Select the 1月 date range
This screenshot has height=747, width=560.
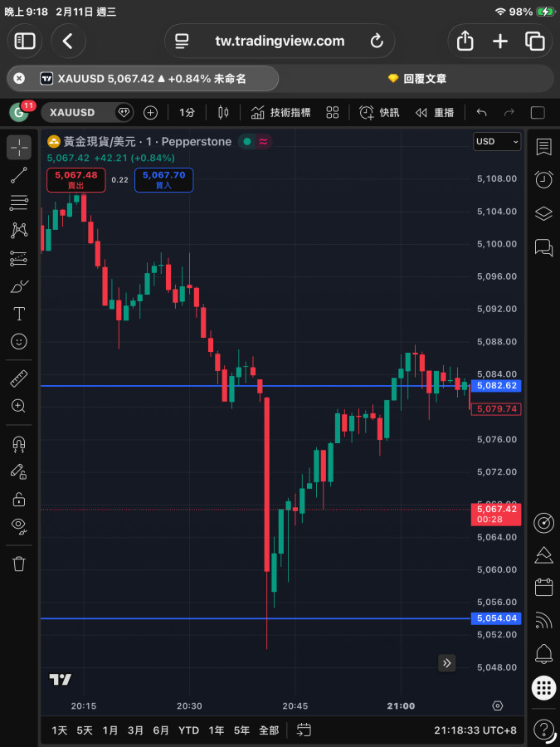pos(110,730)
